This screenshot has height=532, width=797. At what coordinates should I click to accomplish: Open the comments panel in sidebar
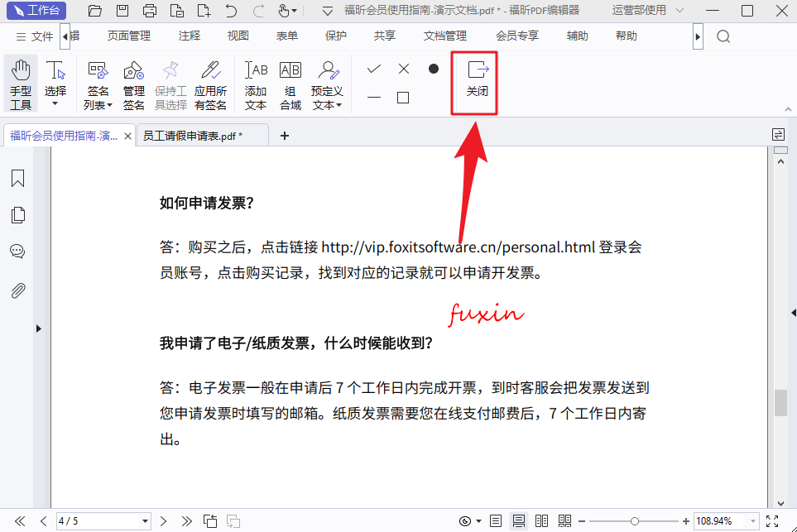tap(17, 252)
